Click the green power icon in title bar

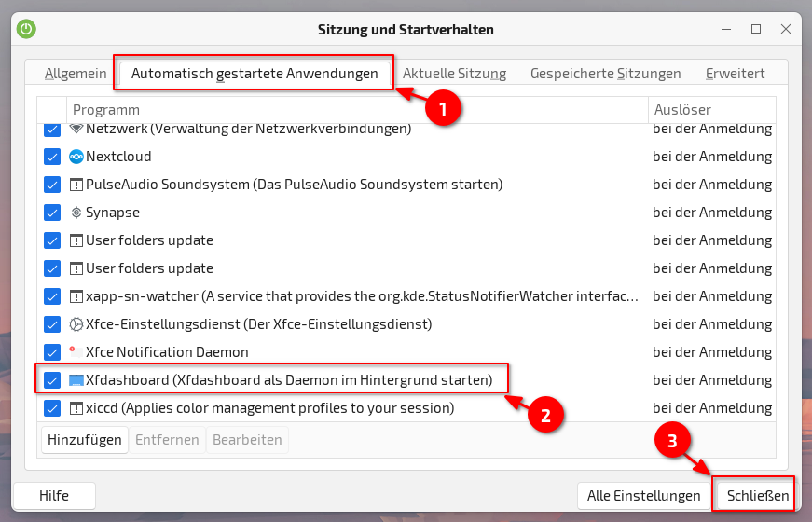pos(26,29)
